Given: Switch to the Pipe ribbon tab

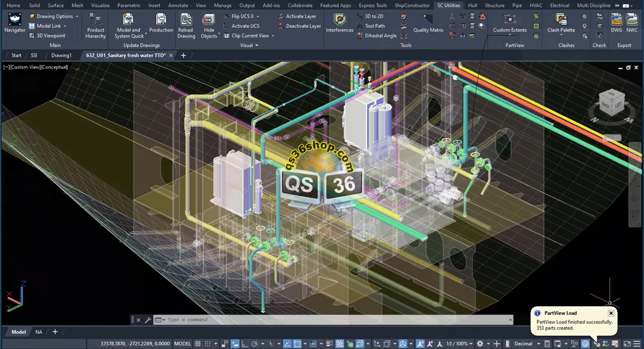Looking at the screenshot, I should tap(517, 5).
